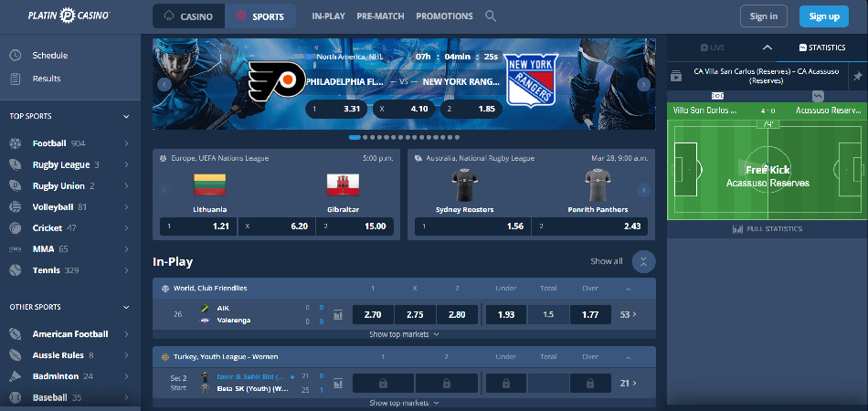Collapse all In-Play events with round button

(x=643, y=261)
